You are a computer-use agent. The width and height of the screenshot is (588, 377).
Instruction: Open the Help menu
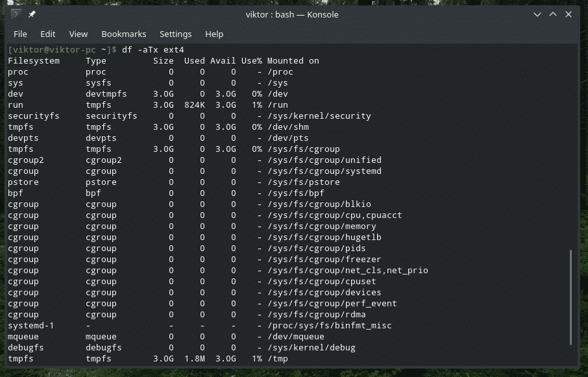coord(214,34)
